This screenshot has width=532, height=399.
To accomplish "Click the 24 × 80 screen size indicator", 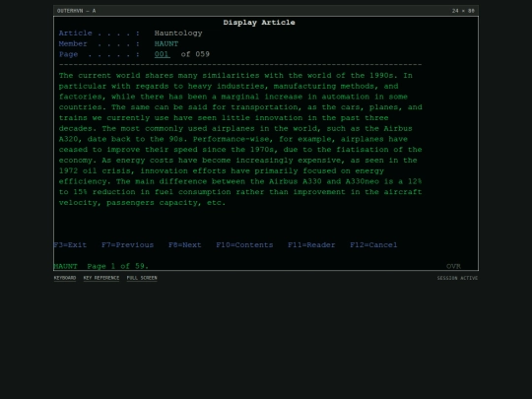I will pos(463,11).
